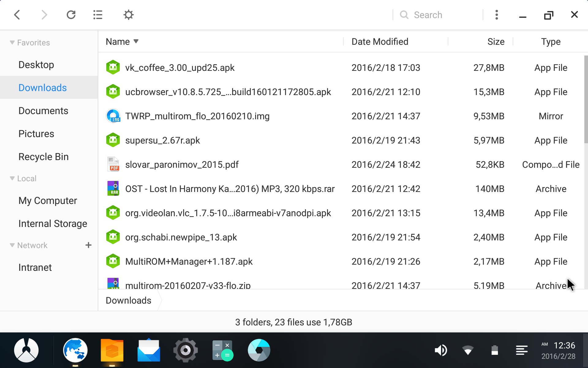Sort by the Size column
The image size is (588, 368).
(x=496, y=41)
